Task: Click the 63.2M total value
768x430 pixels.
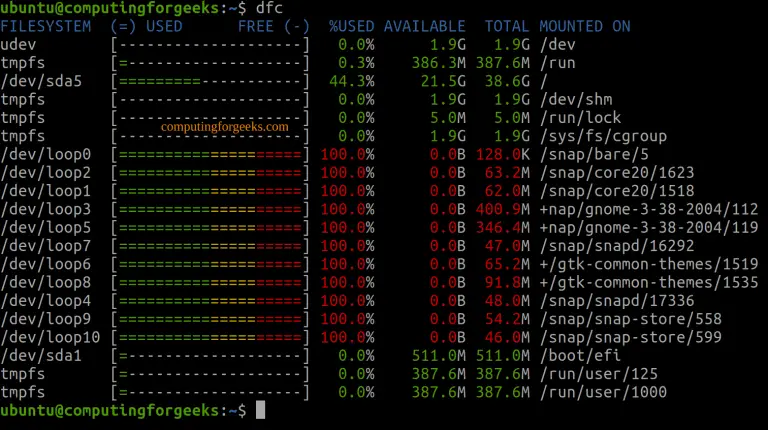Action: 507,173
